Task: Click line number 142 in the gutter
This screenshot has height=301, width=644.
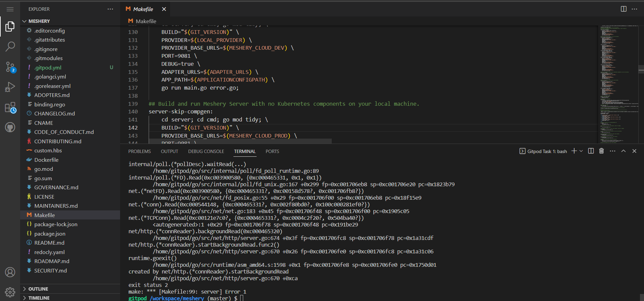Action: [133, 128]
